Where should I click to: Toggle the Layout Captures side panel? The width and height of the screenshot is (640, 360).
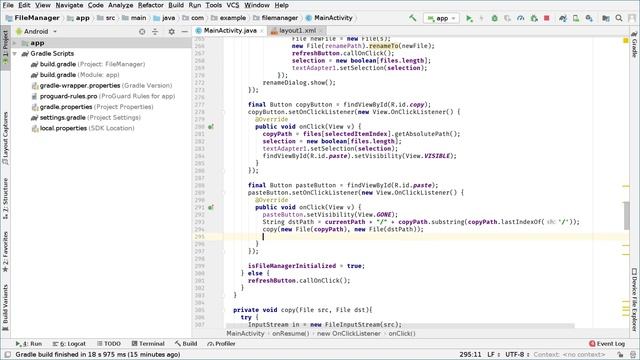(5, 138)
